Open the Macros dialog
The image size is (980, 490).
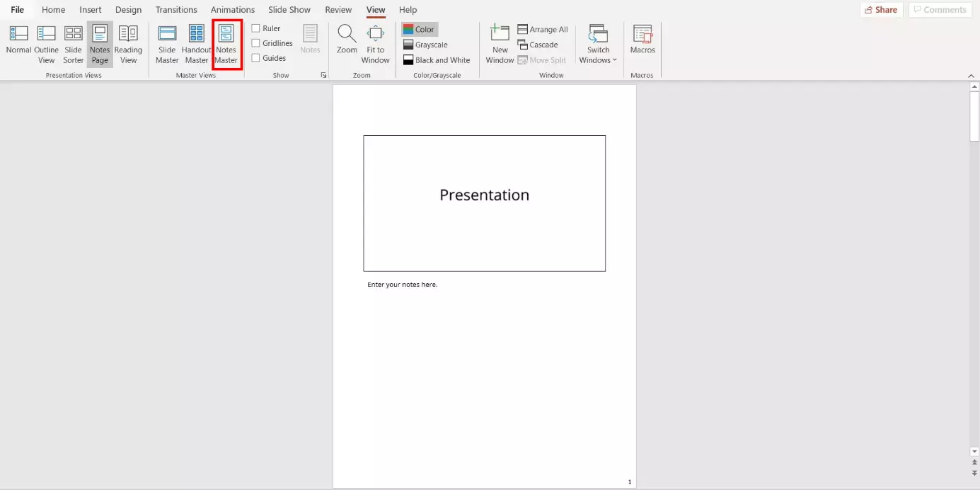click(642, 40)
